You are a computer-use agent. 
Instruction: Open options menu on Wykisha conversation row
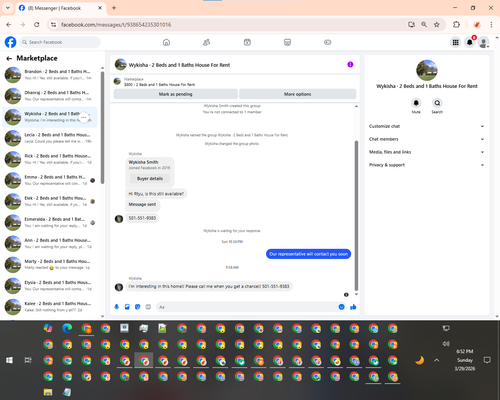click(x=84, y=117)
